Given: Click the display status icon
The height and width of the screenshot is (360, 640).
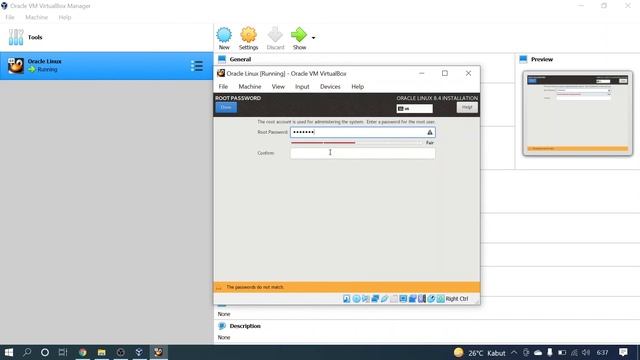Looking at the screenshot, I should pyautogui.click(x=403, y=299).
